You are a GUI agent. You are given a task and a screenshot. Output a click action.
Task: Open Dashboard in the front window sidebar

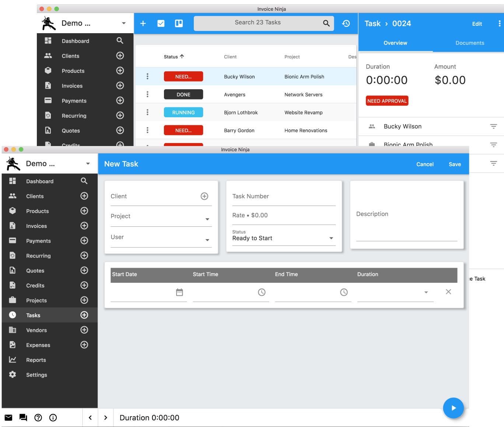point(40,181)
